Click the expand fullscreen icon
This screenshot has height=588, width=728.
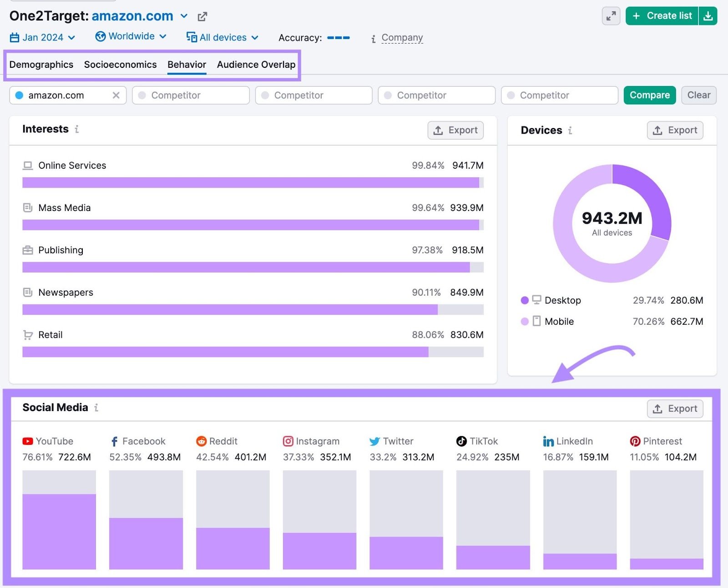(611, 15)
